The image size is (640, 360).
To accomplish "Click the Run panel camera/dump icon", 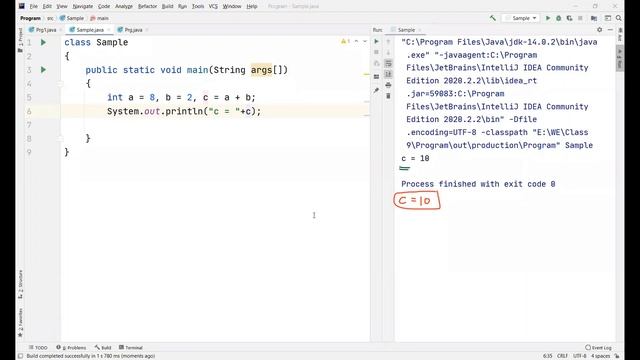I will pos(376,63).
